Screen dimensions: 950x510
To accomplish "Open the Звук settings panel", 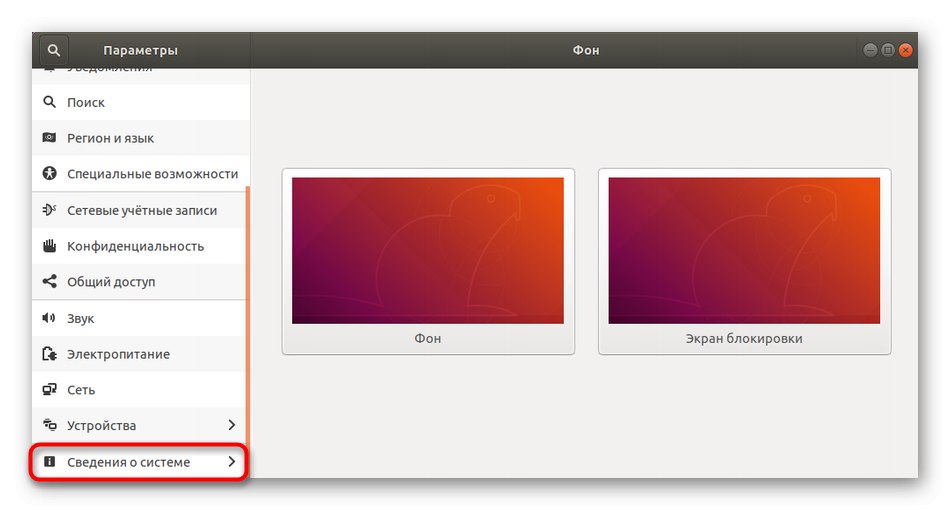I will click(140, 318).
